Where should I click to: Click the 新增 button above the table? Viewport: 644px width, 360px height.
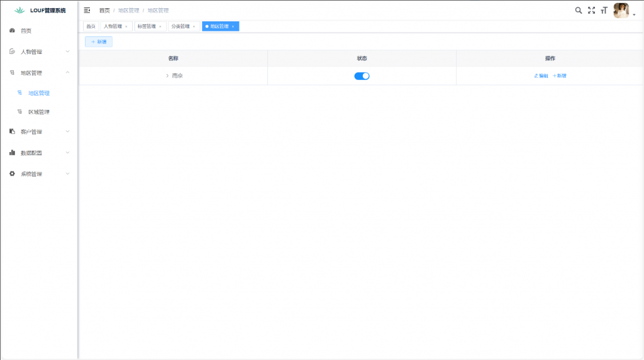pos(99,41)
